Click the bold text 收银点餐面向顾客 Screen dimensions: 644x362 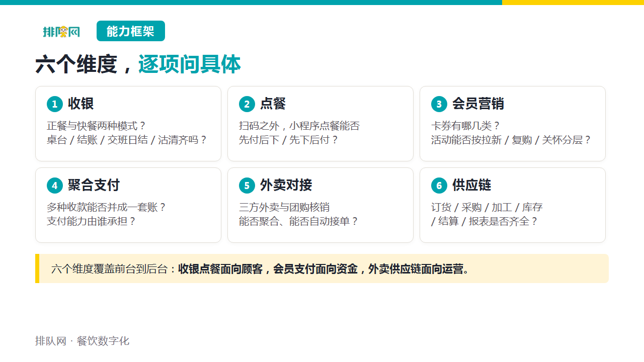pyautogui.click(x=220, y=269)
